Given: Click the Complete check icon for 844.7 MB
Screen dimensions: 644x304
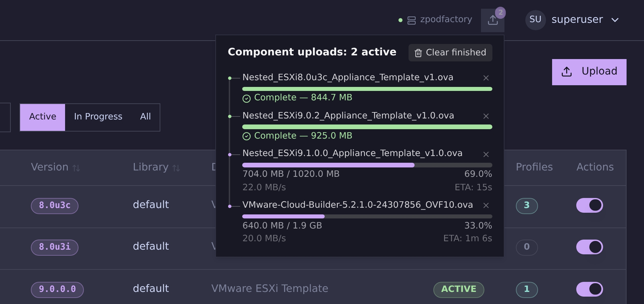Looking at the screenshot, I should [247, 98].
